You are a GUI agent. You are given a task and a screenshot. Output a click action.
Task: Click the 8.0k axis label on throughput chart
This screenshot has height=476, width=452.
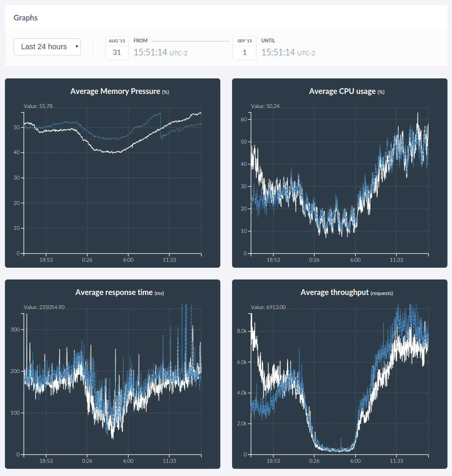click(x=242, y=331)
